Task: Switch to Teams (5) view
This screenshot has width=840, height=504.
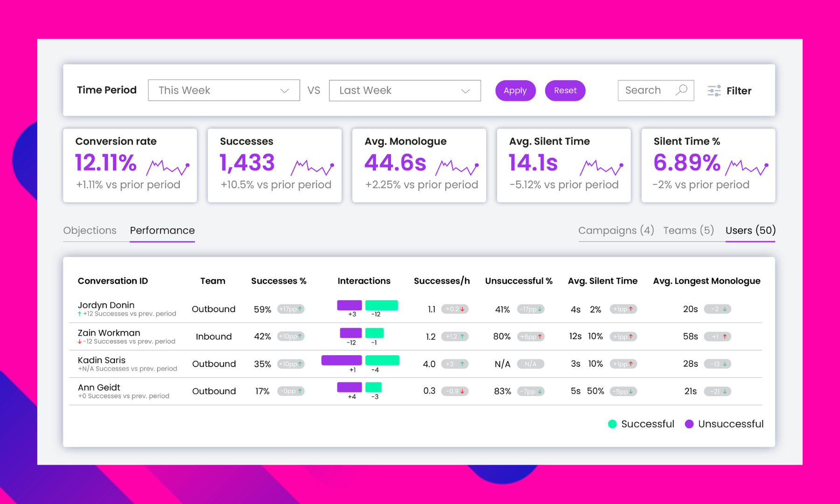Action: pos(688,231)
